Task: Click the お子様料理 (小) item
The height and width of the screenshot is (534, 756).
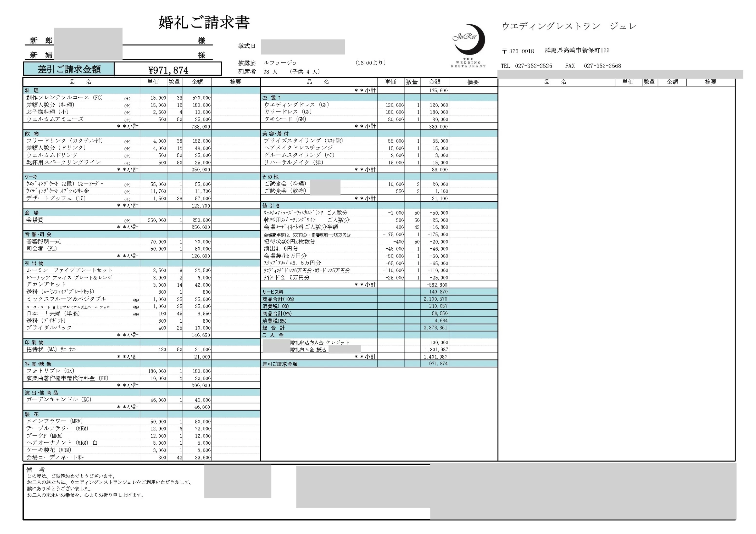Action: [x=48, y=112]
